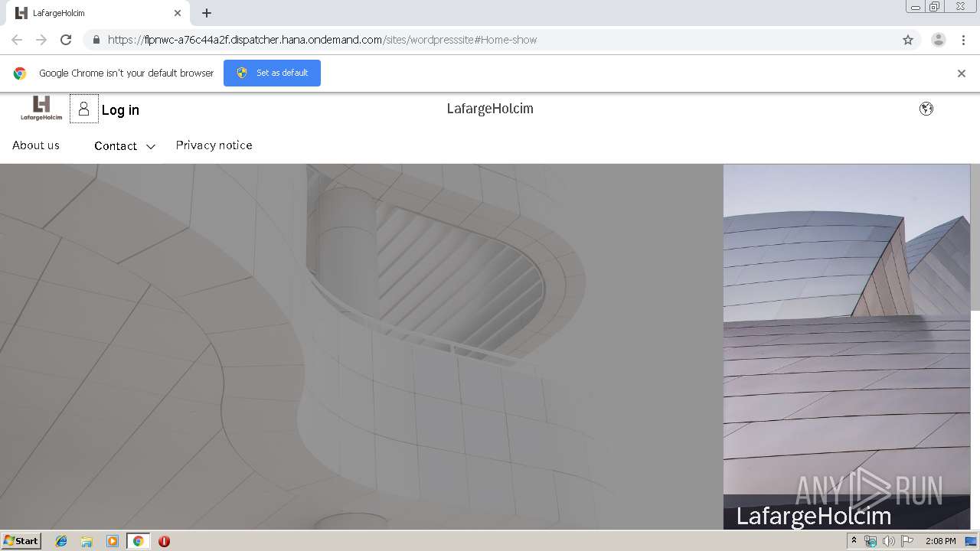This screenshot has height=551, width=980.
Task: Click the volume speaker tray icon
Action: 888,541
